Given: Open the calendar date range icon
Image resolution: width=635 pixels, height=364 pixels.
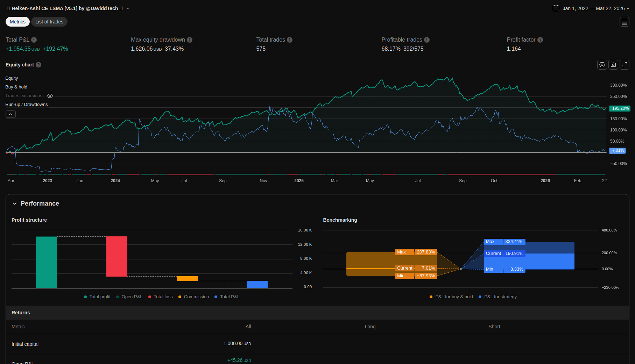Looking at the screenshot, I should [556, 8].
